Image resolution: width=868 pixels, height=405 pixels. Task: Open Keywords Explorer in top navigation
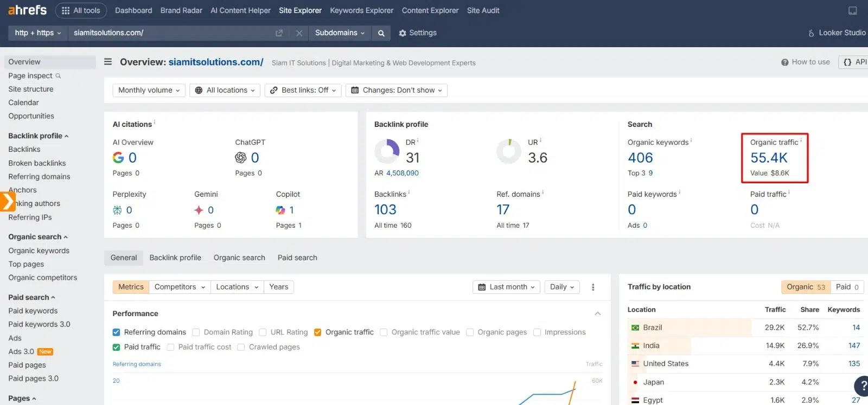click(x=361, y=10)
